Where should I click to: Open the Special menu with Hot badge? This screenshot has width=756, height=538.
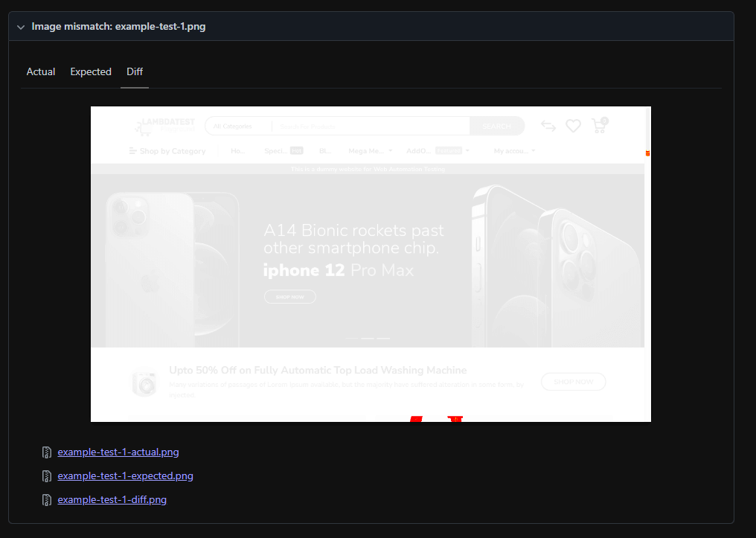tap(276, 150)
